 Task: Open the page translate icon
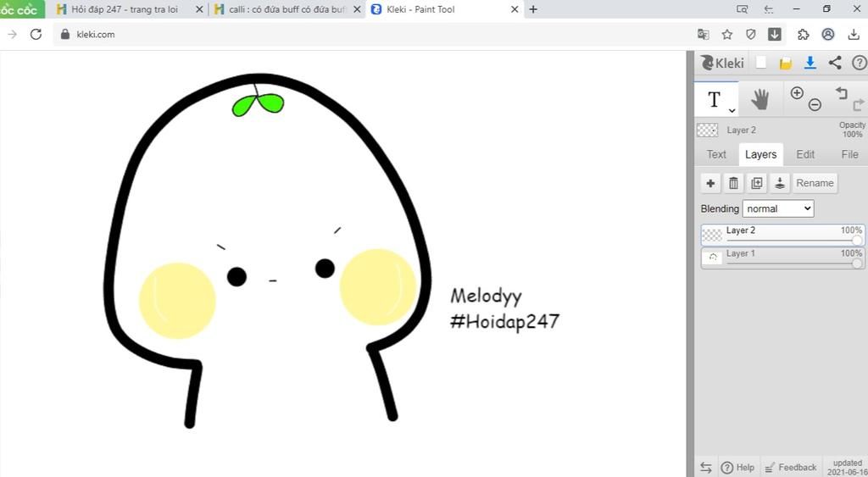tap(703, 34)
